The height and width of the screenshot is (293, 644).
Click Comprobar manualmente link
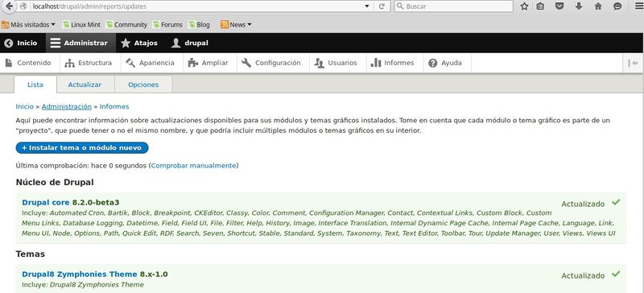(x=193, y=166)
